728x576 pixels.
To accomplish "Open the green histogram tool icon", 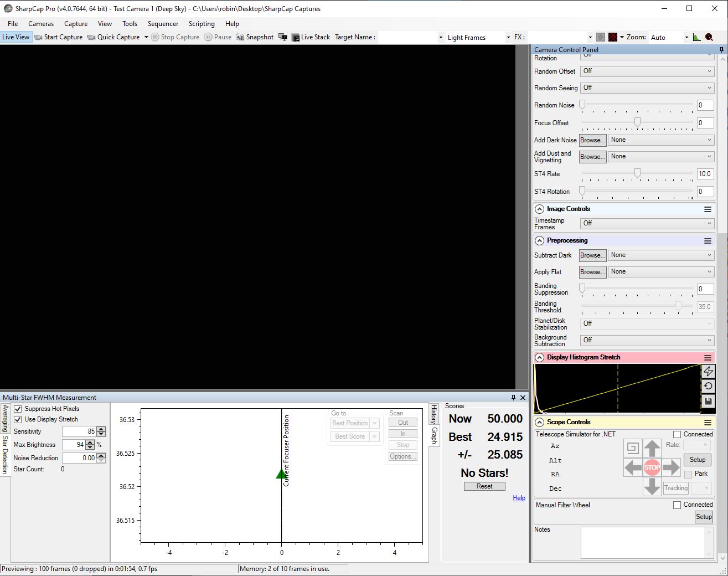I will (697, 37).
